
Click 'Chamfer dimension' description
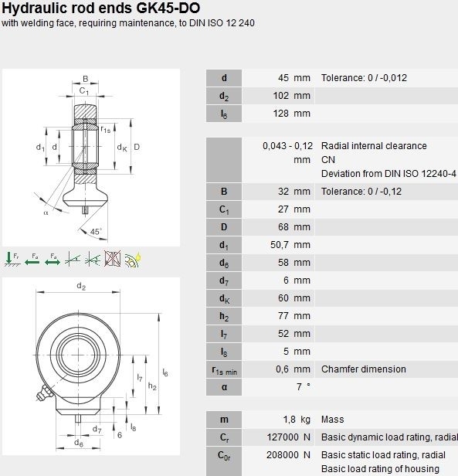pyautogui.click(x=363, y=369)
